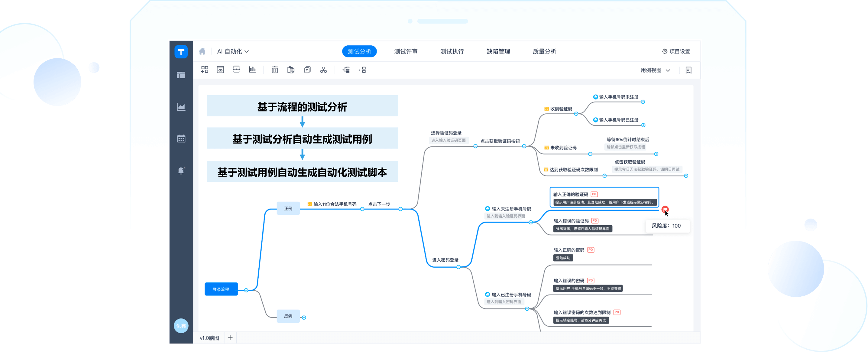
Task: Click the add-node grid plus toolbar icon
Action: click(x=205, y=70)
